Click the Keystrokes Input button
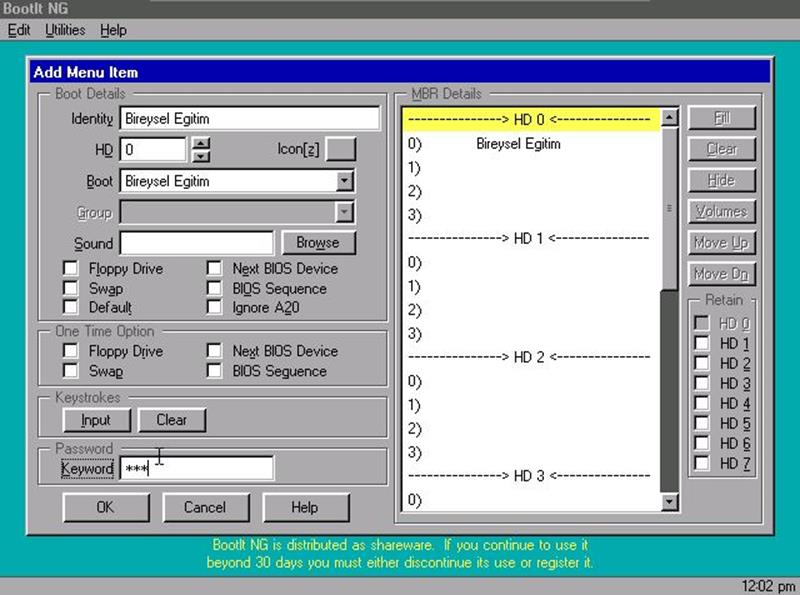This screenshot has height=595, width=800. point(96,420)
